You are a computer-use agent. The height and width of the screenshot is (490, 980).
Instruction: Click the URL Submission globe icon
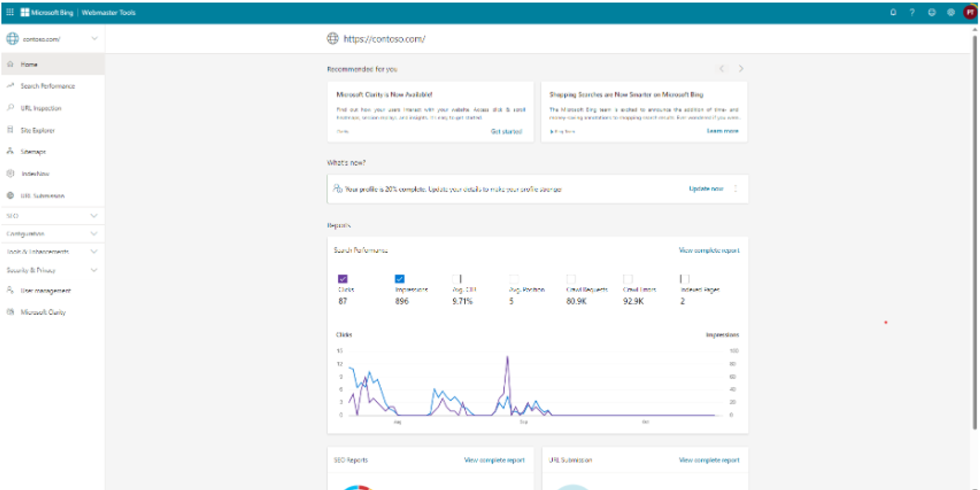coord(10,195)
